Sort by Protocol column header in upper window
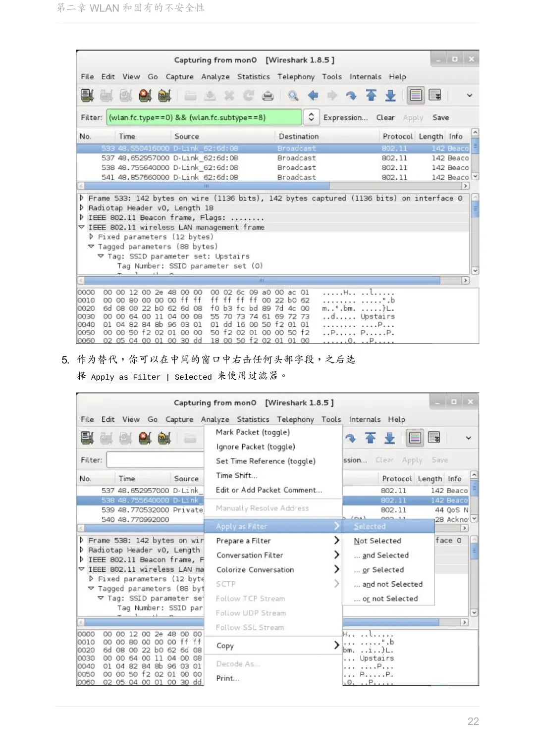The image size is (535, 756). (397, 136)
